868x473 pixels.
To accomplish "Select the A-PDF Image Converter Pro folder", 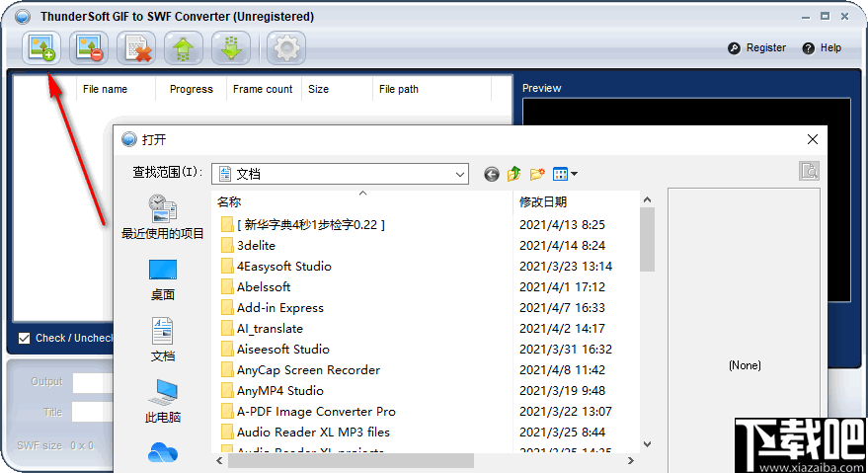I will coord(308,412).
